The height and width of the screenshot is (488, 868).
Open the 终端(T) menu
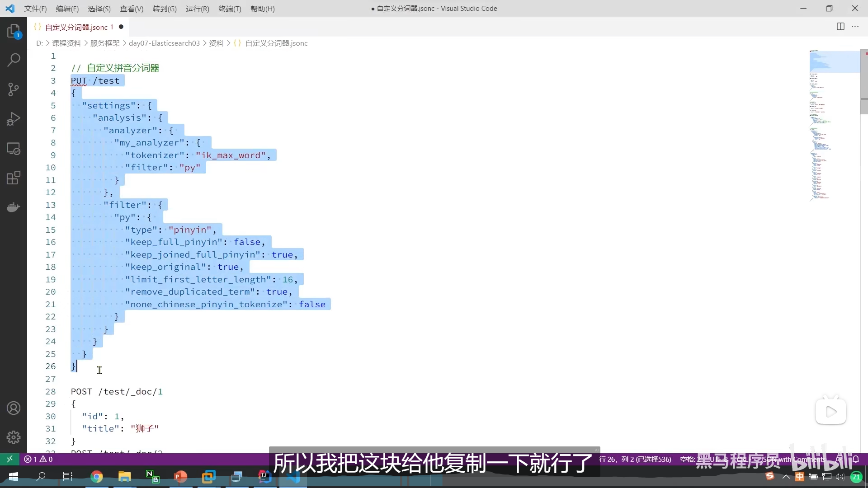(x=230, y=9)
